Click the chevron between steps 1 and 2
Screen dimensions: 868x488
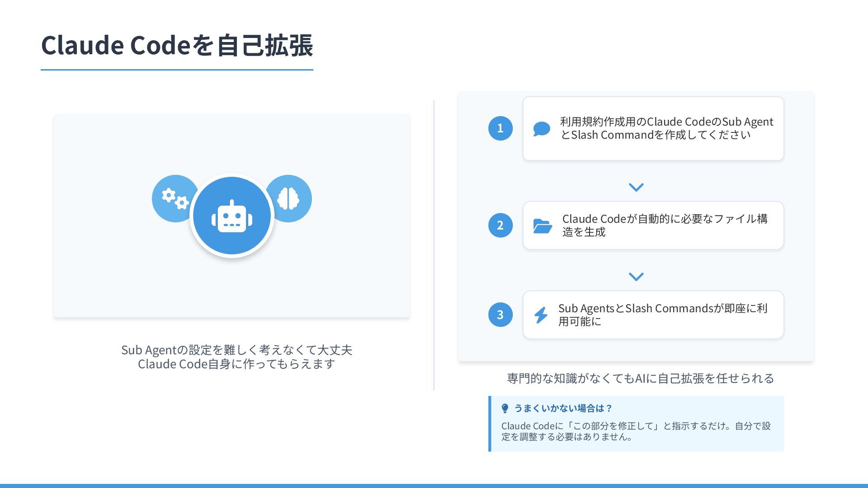coord(636,187)
